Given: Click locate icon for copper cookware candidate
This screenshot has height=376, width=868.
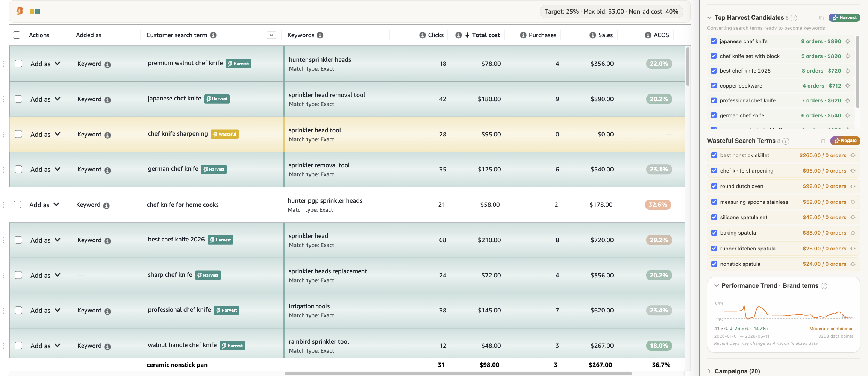Looking at the screenshot, I should coord(848,86).
